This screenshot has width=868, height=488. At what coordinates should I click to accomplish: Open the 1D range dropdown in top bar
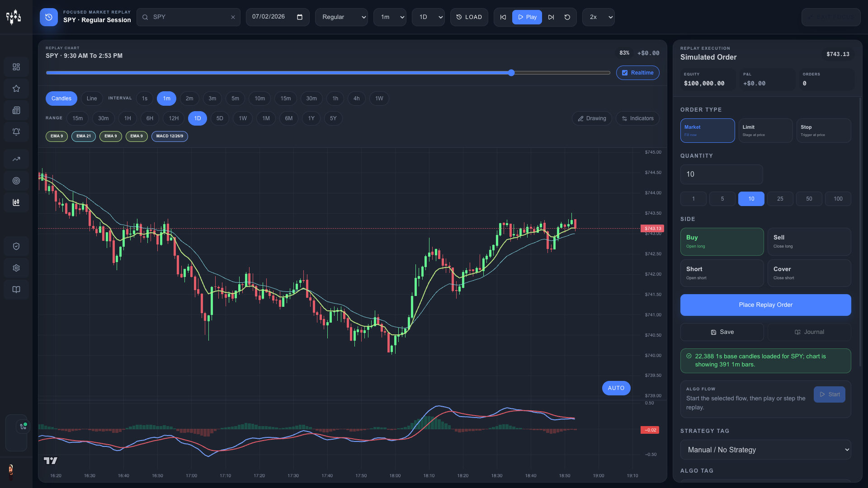coord(428,17)
